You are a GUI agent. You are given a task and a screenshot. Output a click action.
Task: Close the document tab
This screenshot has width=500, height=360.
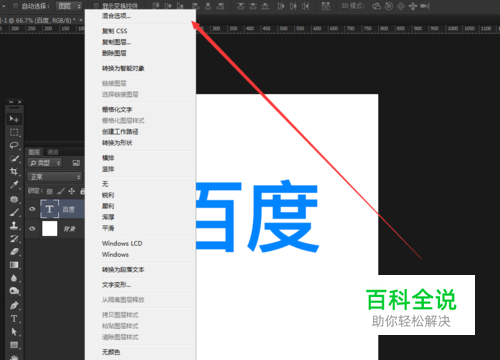coord(81,20)
